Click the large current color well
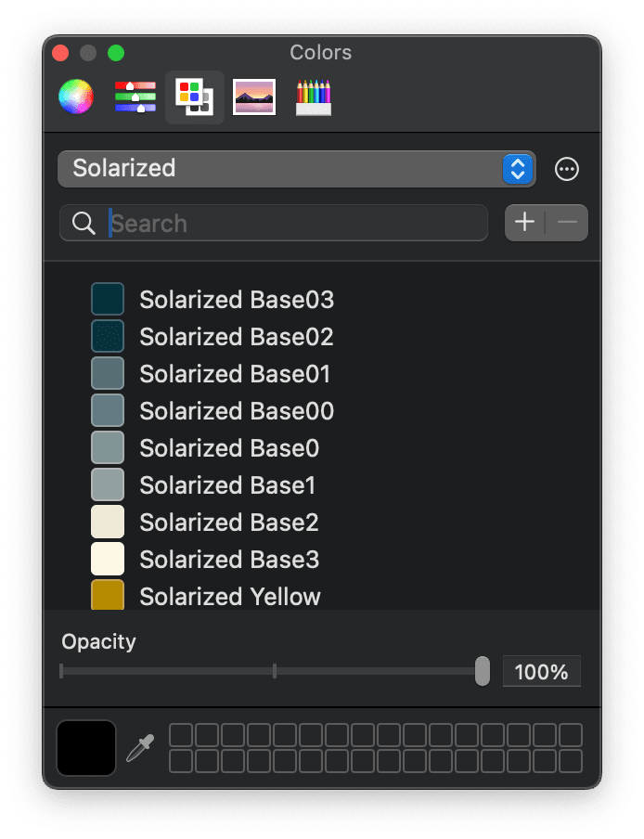Screen dimensions: 644x839 click(86, 747)
